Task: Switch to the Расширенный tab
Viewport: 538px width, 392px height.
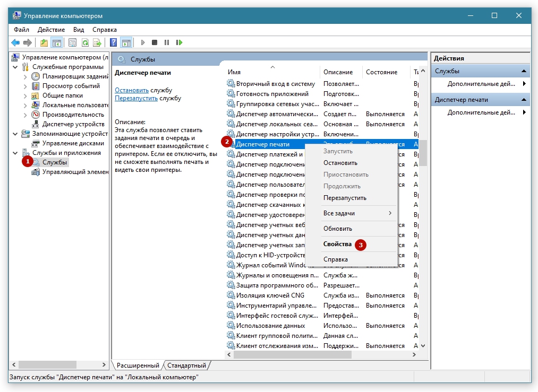Action: point(138,365)
